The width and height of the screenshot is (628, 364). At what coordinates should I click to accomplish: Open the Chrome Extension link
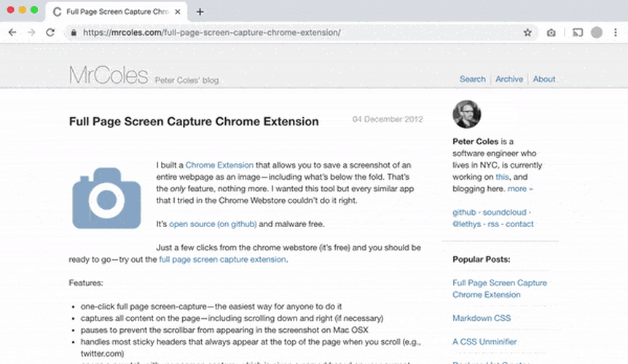pyautogui.click(x=219, y=165)
